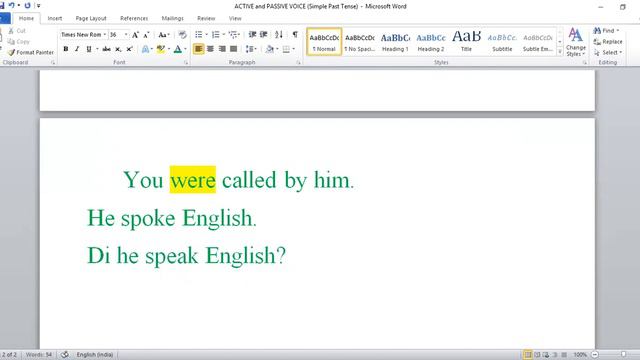Screen dimensions: 640x360
Task: Click Cut in Clipboard group
Action: pyautogui.click(x=17, y=31)
